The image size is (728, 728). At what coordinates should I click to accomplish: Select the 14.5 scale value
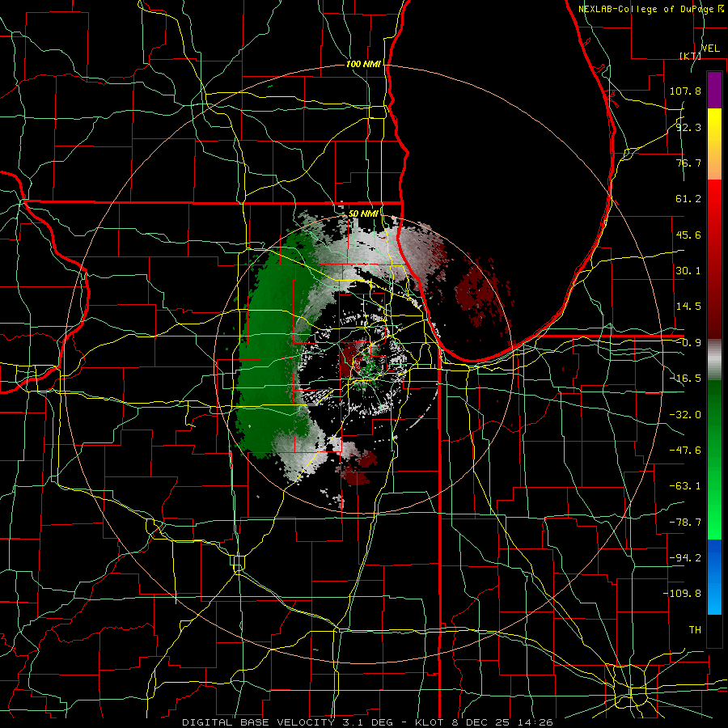coord(688,307)
